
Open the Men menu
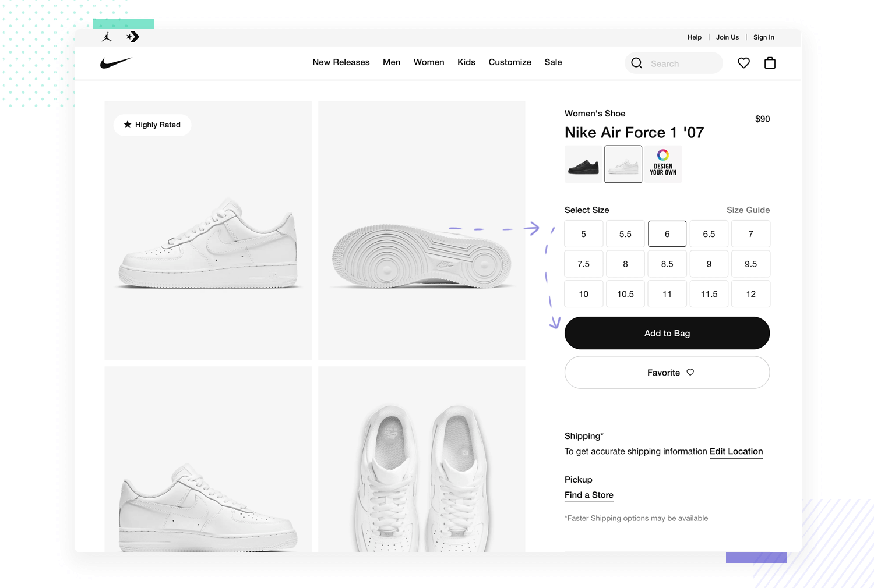point(392,62)
